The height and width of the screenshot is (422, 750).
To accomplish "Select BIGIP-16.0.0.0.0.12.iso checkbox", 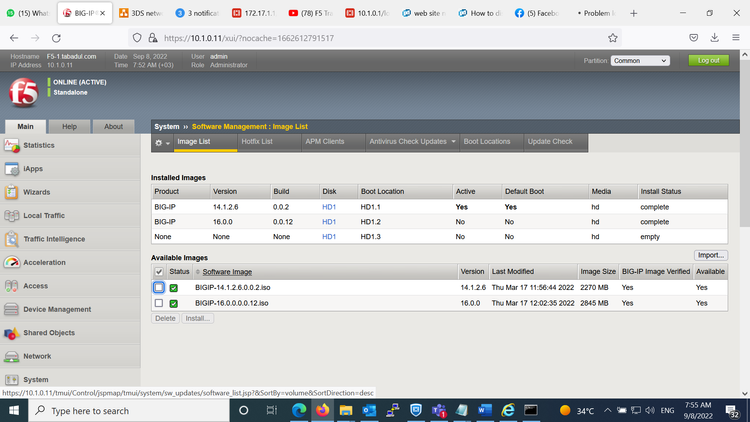I will pos(159,303).
